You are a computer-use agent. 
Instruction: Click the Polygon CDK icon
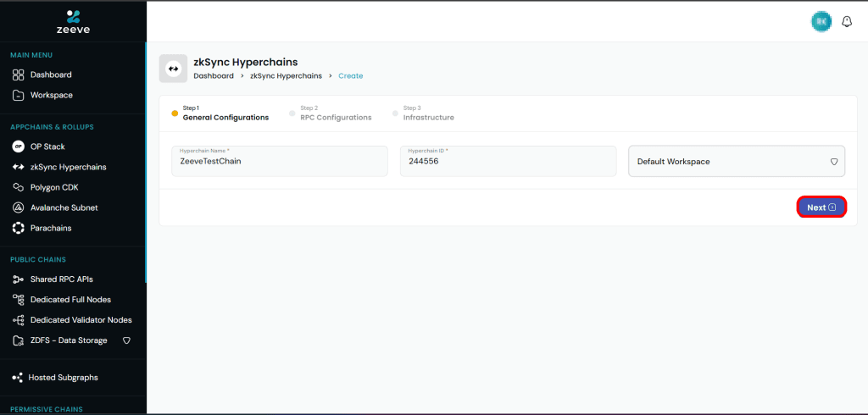tap(19, 187)
